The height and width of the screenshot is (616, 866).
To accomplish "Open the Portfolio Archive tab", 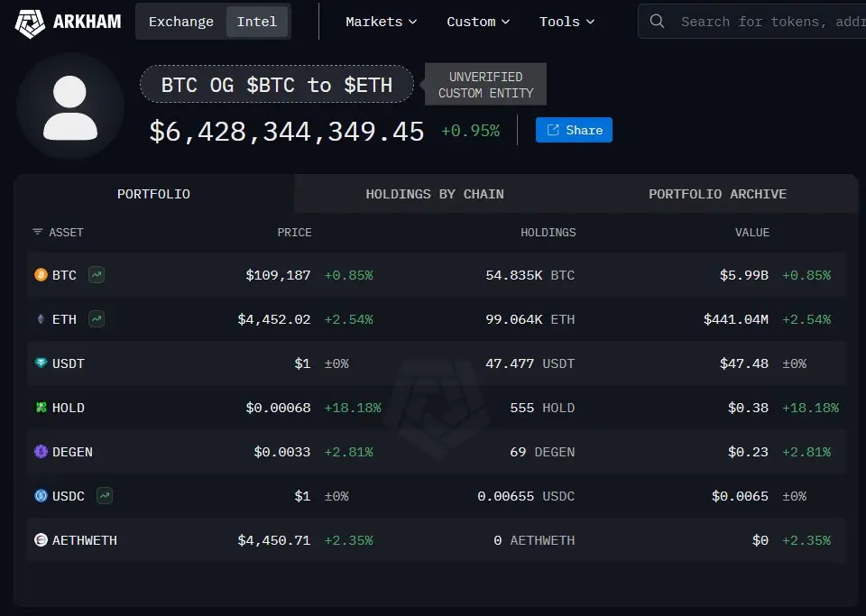I will pyautogui.click(x=717, y=194).
